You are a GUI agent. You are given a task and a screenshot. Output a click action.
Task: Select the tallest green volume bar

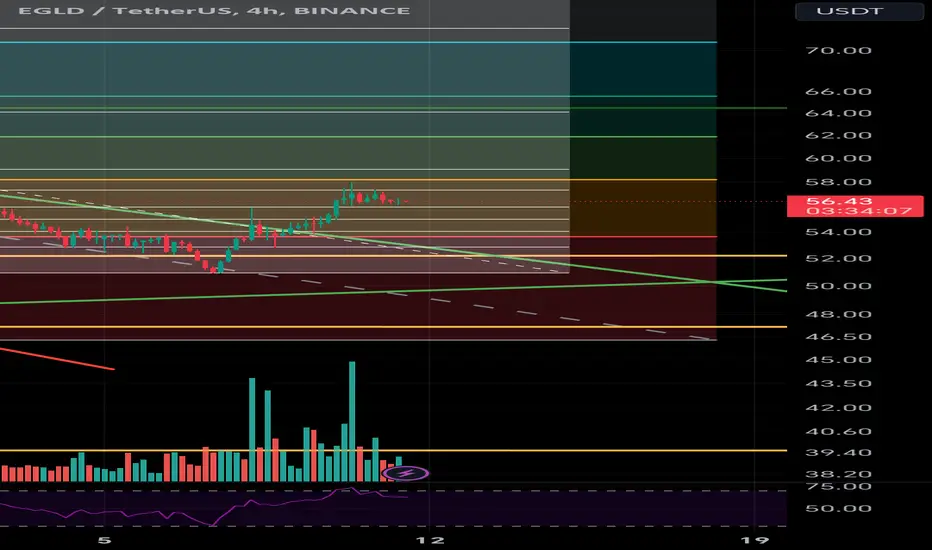tap(352, 421)
